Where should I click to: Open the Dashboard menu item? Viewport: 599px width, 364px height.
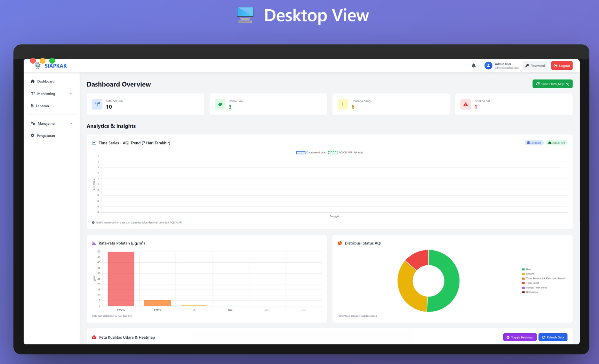52,81
